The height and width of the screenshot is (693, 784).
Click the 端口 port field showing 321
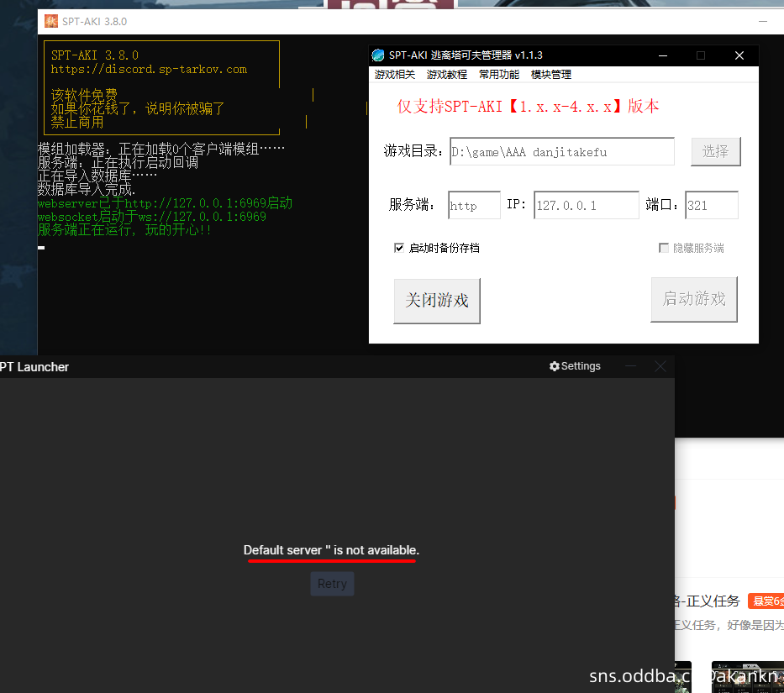[x=711, y=204]
